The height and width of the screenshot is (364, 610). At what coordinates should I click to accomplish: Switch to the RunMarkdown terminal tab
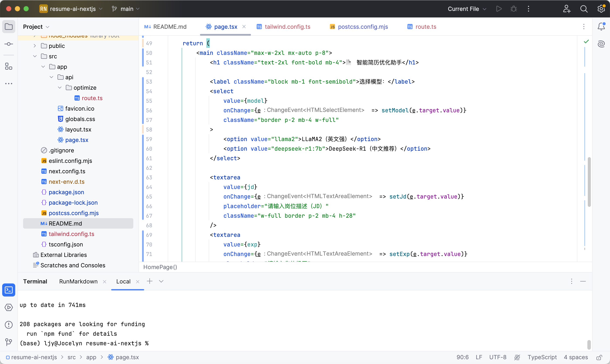pos(78,281)
